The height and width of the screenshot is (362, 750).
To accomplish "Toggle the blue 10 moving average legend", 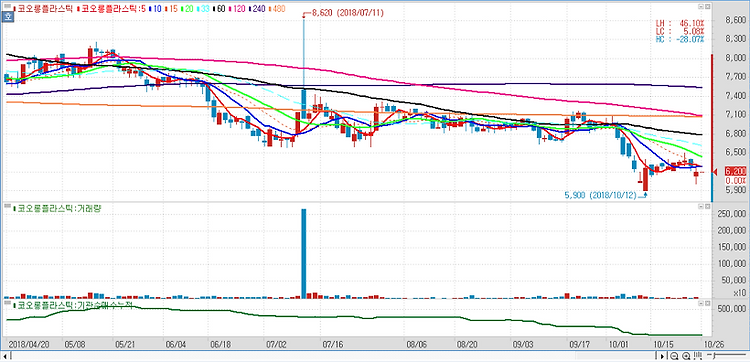I will [156, 8].
